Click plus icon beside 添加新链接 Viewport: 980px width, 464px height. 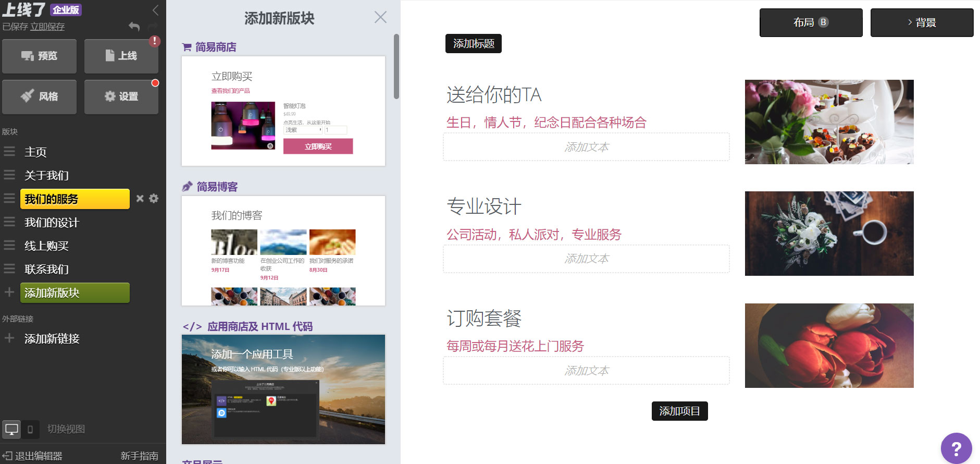click(x=9, y=338)
